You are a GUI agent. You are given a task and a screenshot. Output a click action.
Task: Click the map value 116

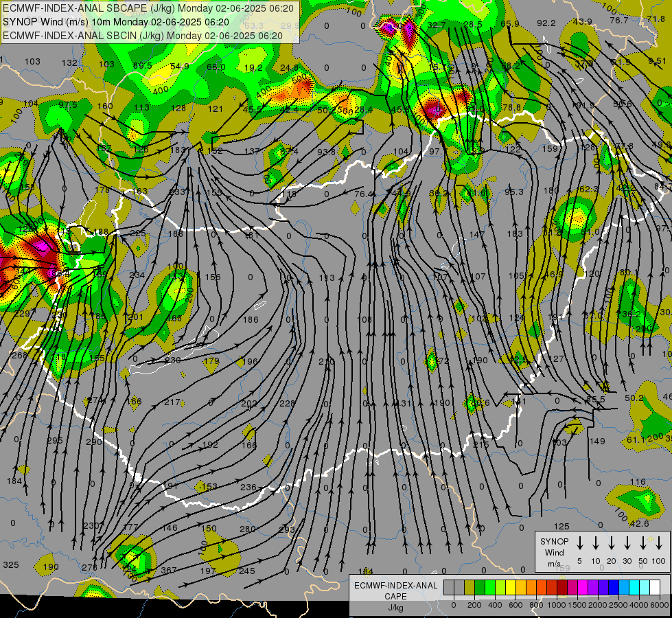click(x=638, y=482)
